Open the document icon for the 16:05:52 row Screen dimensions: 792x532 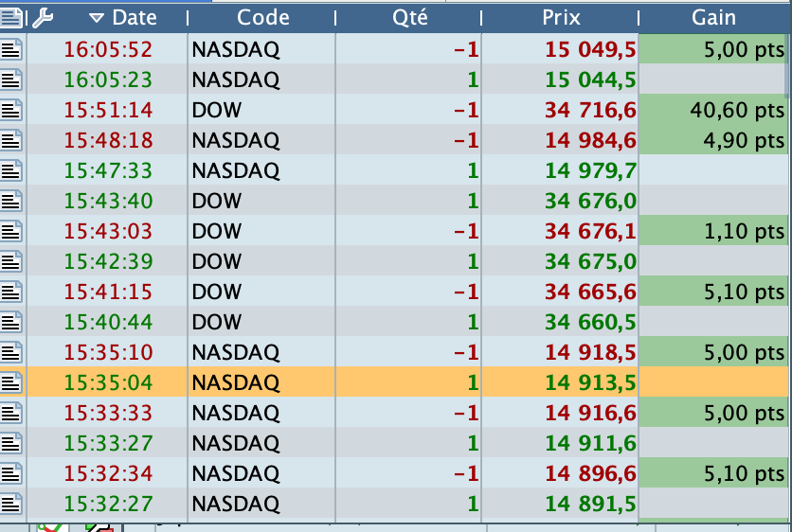pos(11,49)
